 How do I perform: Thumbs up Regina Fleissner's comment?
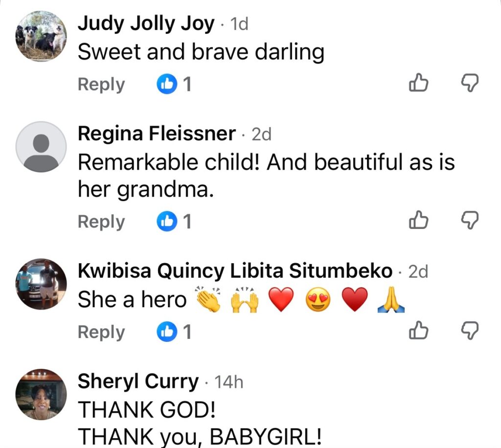pyautogui.click(x=418, y=220)
